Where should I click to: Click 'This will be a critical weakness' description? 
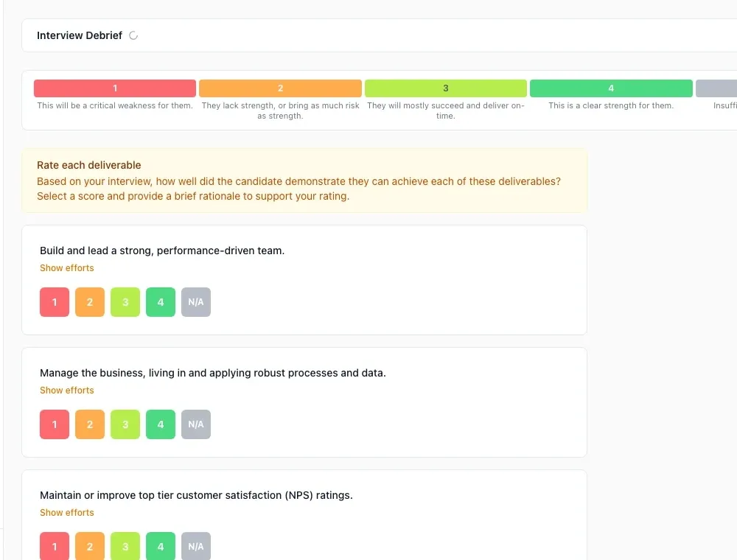point(115,105)
